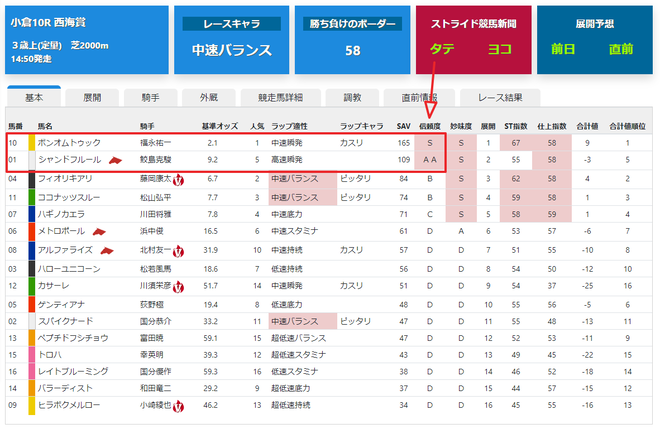Click jockey name 松山弘平
The height and width of the screenshot is (429, 660).
click(155, 197)
